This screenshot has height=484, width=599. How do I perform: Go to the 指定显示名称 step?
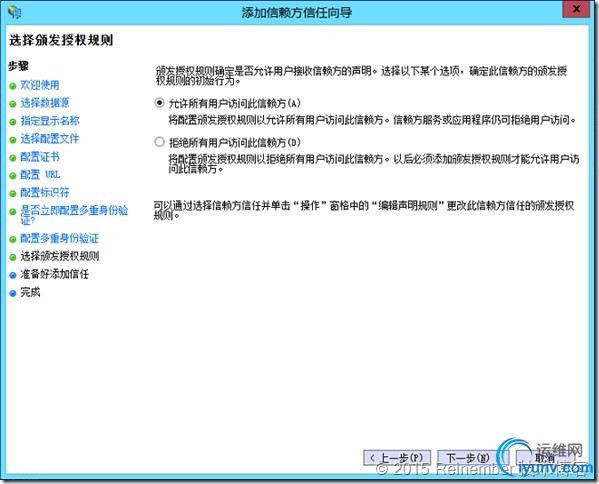click(x=50, y=121)
